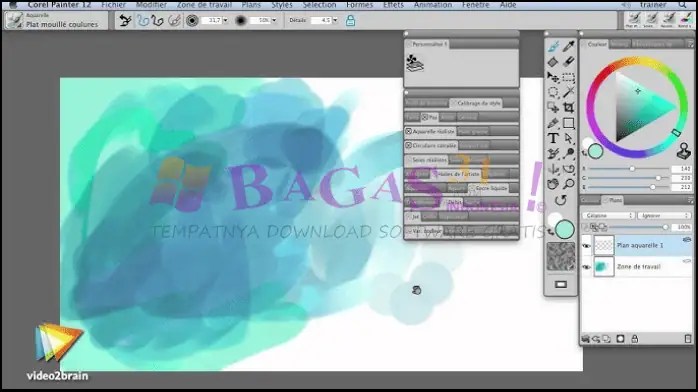Select the Dropper tool
The height and width of the screenshot is (392, 698).
[x=568, y=46]
